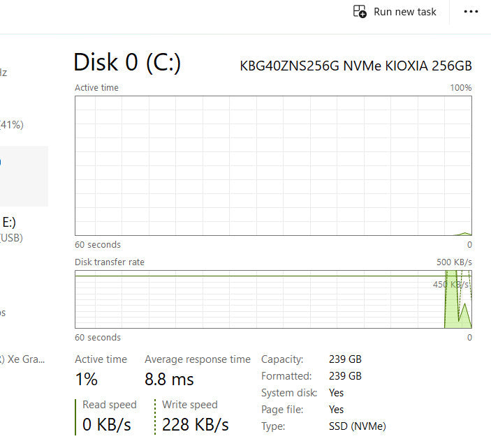The width and height of the screenshot is (491, 448).
Task: Click the 228 KB/s write speed value
Action: [195, 424]
